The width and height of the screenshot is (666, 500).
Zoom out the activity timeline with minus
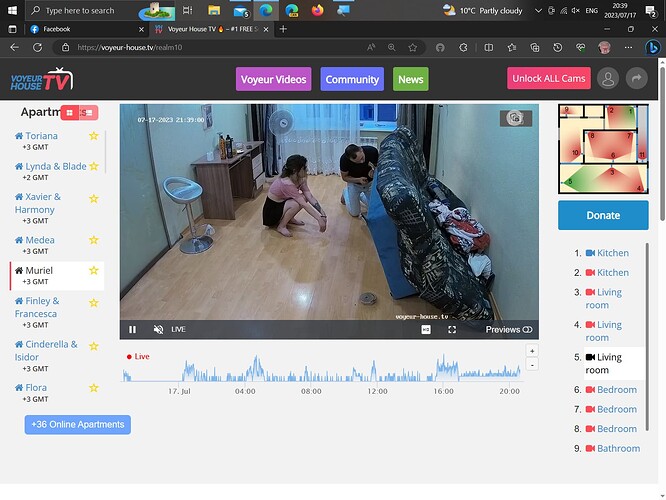pyautogui.click(x=532, y=364)
